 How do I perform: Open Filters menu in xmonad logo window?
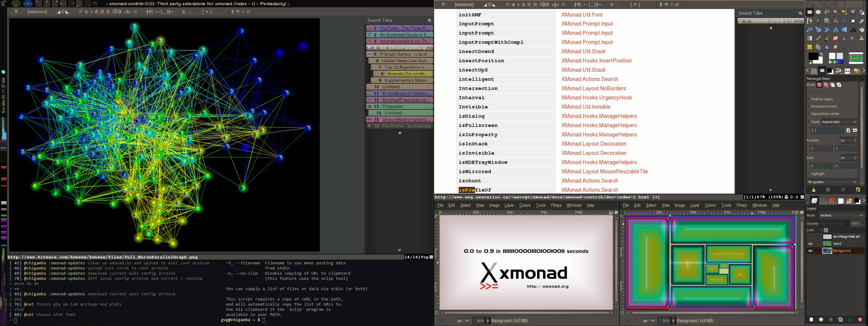tap(556, 205)
